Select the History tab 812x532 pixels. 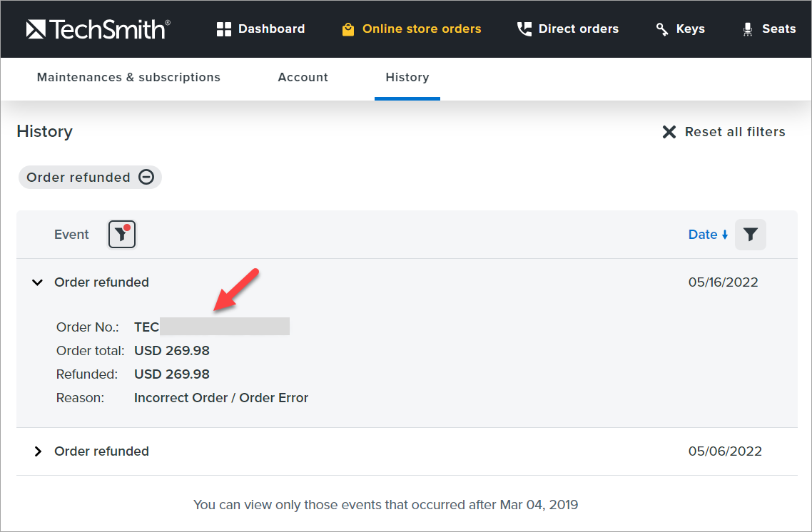click(x=407, y=77)
